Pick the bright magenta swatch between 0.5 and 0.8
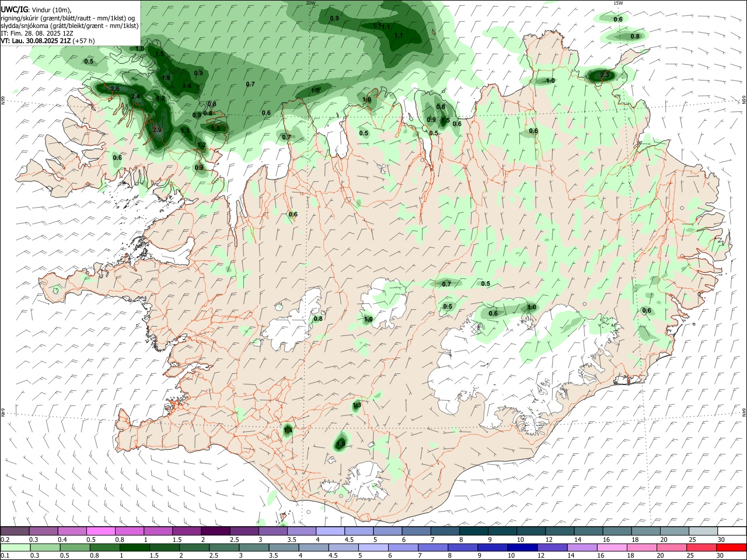This screenshot has height=560, width=747. [100, 531]
